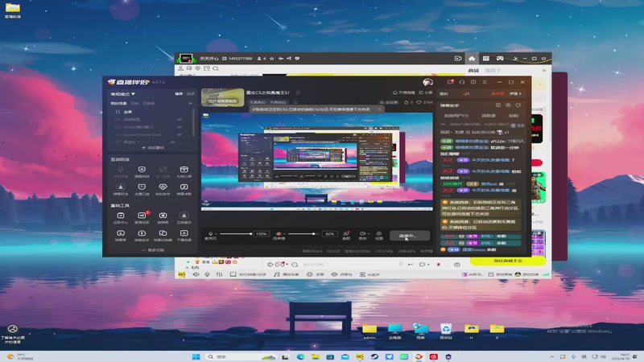Click pop-out icon in 弹幕助手 header
Screen dimensions: 644x362
(x=518, y=105)
